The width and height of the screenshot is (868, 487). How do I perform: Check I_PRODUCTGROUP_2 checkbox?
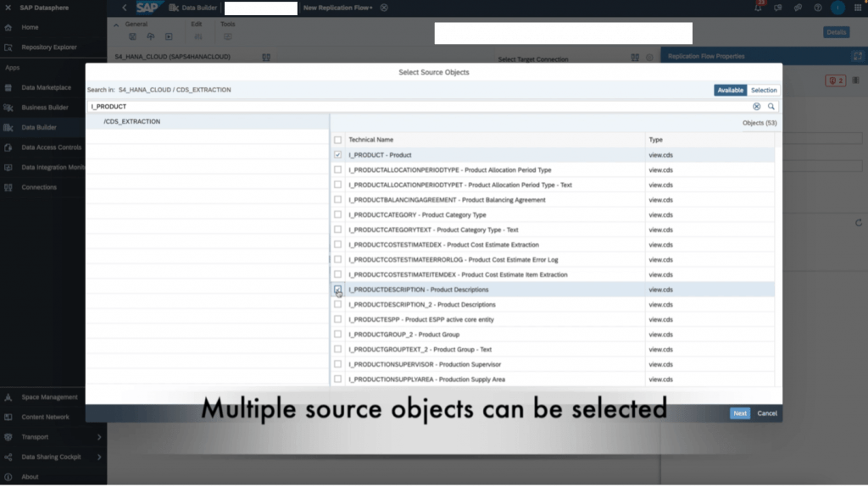click(337, 335)
